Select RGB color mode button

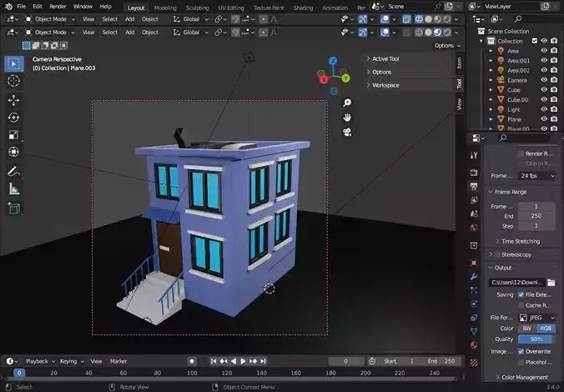point(546,329)
